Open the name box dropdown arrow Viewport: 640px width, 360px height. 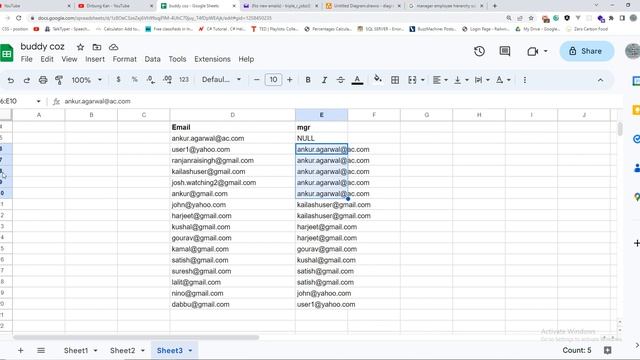[38, 101]
